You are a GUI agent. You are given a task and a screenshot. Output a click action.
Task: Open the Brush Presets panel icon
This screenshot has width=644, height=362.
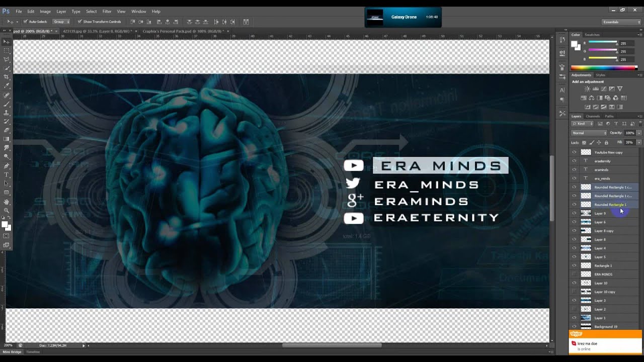click(x=562, y=76)
